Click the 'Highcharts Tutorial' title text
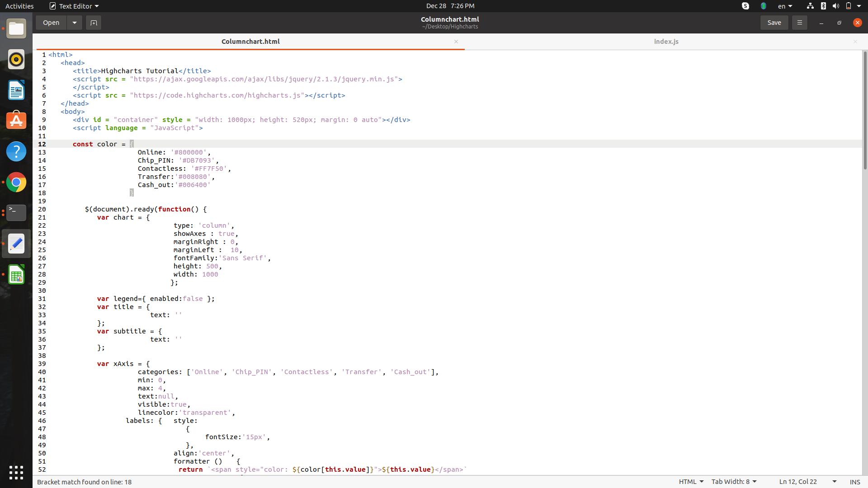The width and height of the screenshot is (868, 488). coord(140,71)
